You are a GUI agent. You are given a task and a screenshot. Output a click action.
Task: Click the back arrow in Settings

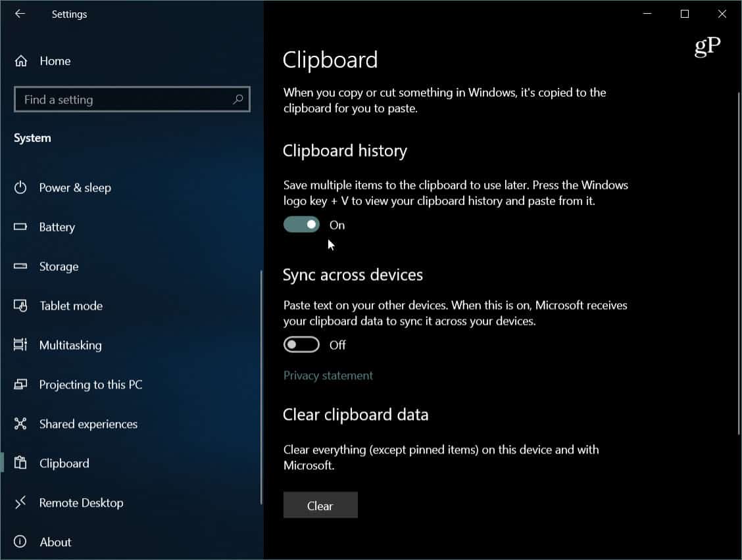20,14
